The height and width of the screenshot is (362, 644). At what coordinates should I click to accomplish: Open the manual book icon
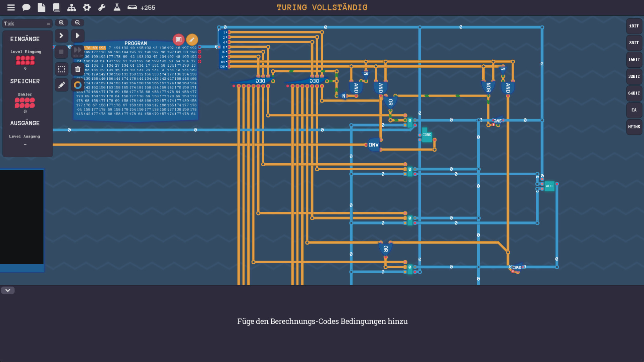56,7
